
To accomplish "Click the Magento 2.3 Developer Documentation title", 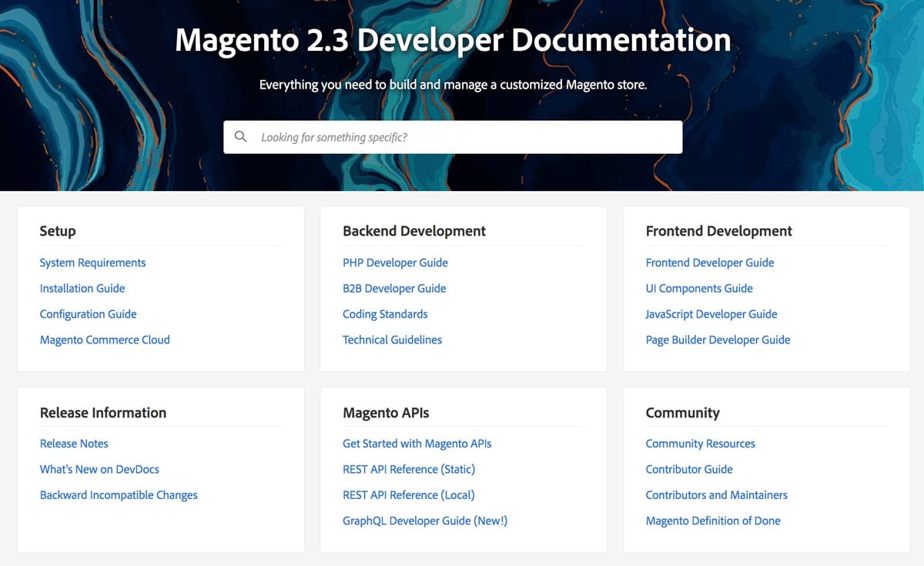I will [x=453, y=40].
